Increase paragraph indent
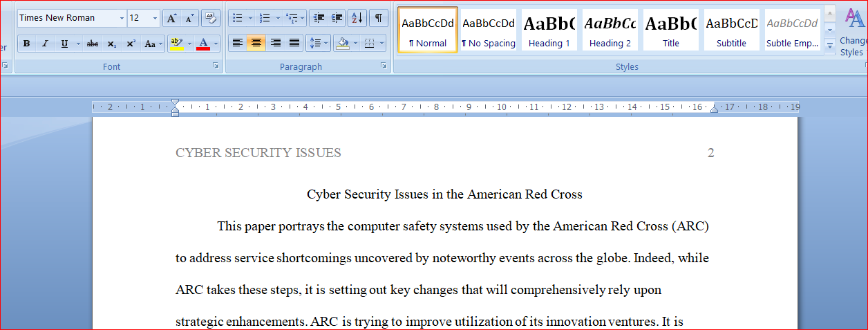 pyautogui.click(x=337, y=18)
